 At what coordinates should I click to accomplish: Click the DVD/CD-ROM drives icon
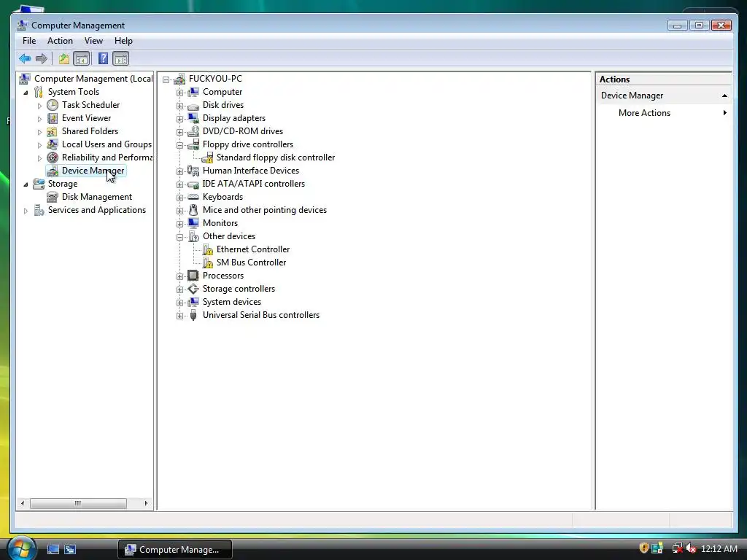click(x=193, y=131)
